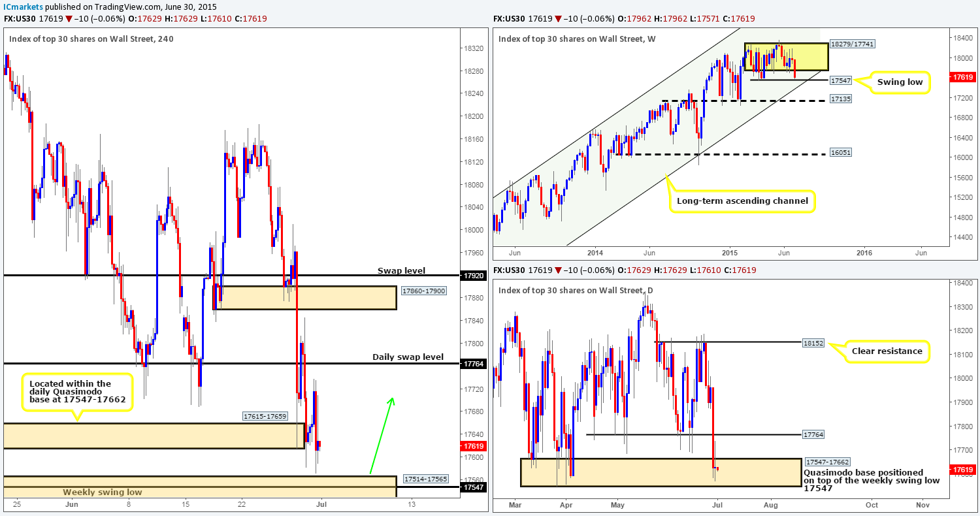The width and height of the screenshot is (980, 516).
Task: Select the 16051 level label on the weekly chart
Action: (x=840, y=152)
